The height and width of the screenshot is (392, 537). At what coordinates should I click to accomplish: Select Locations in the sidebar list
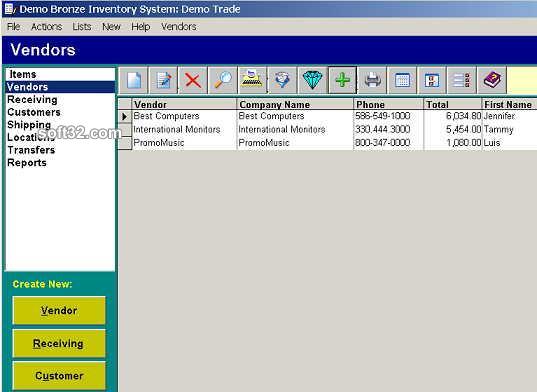click(61, 137)
